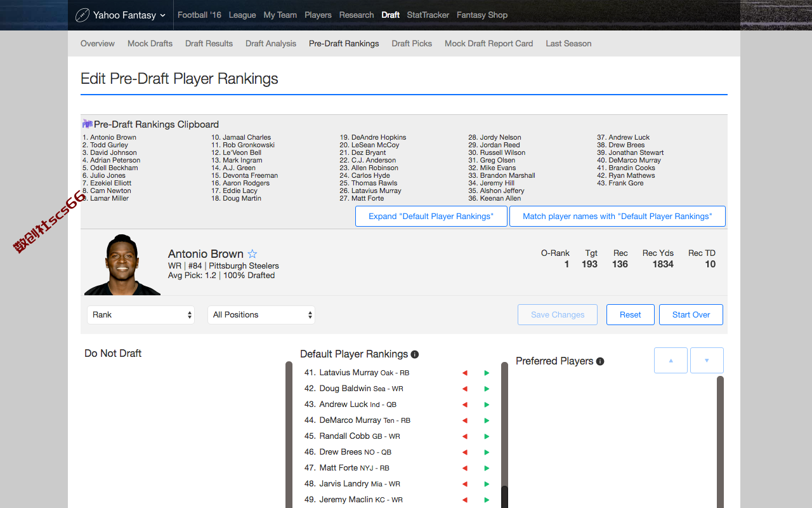Open the Last Season tab
This screenshot has height=508, width=812.
tap(568, 43)
